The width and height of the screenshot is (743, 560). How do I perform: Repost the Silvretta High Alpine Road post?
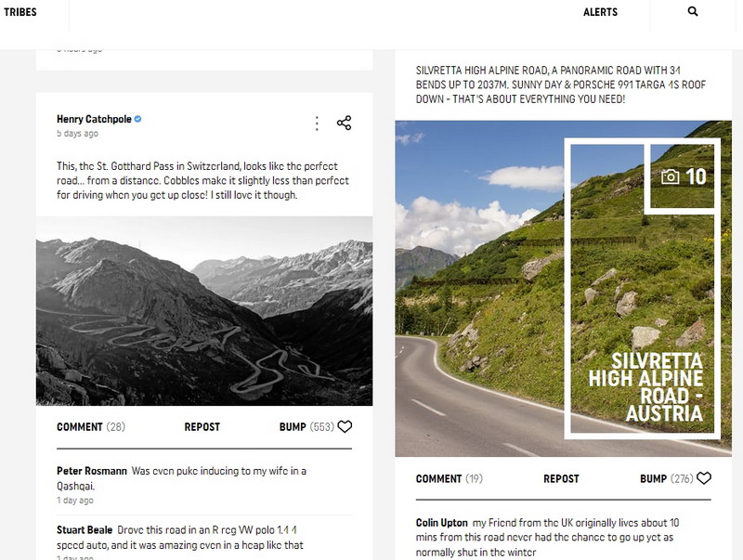pyautogui.click(x=561, y=478)
